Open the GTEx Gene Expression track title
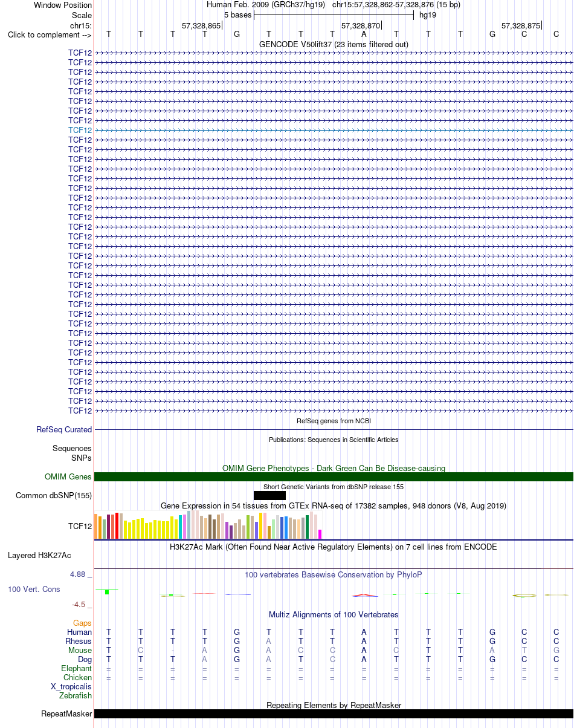 coord(334,505)
